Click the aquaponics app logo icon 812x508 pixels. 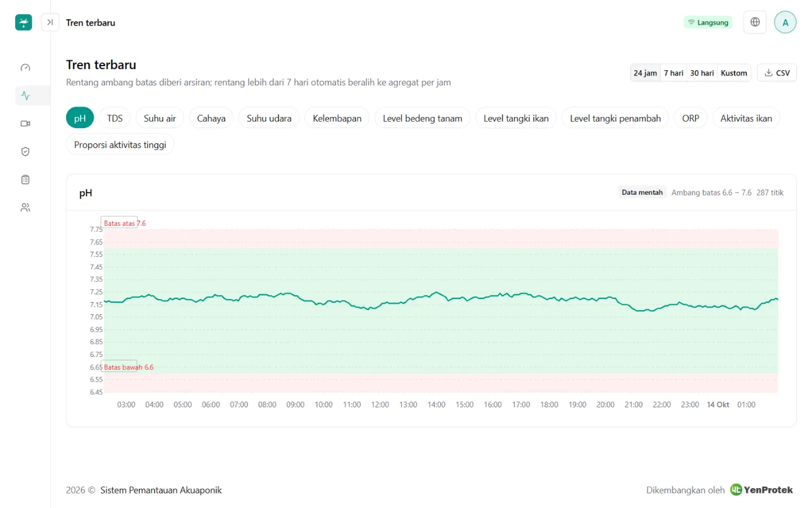click(23, 22)
